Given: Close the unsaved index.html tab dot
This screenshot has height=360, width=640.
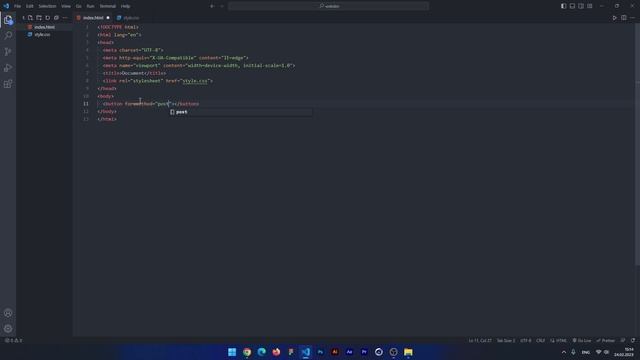Looking at the screenshot, I should 108,18.
